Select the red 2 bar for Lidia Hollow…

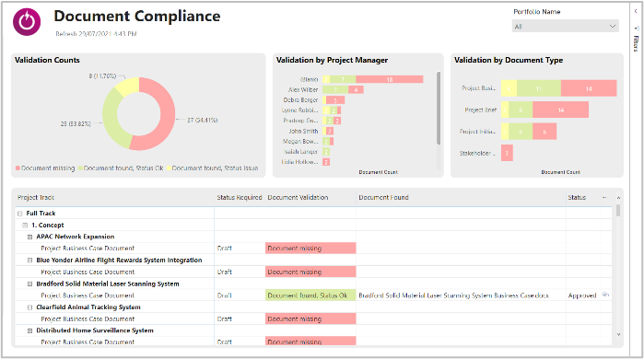pyautogui.click(x=326, y=162)
